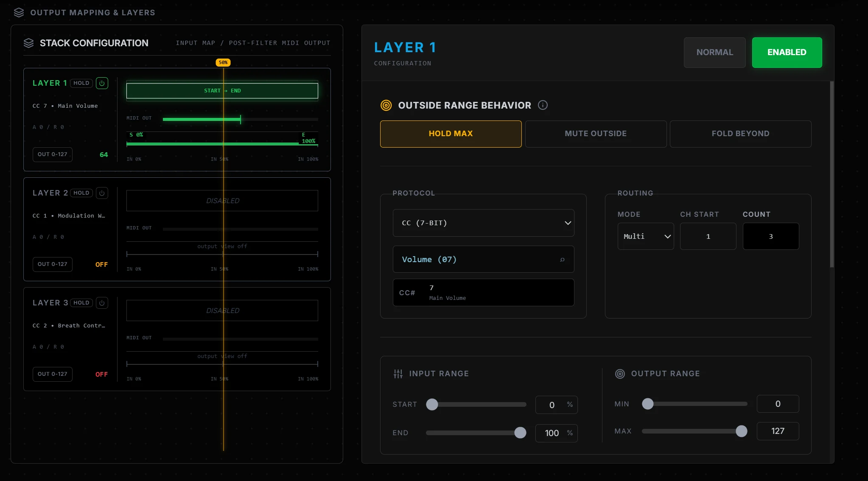Select the FOLD BEYOND behavior option
868x481 pixels.
(741, 134)
